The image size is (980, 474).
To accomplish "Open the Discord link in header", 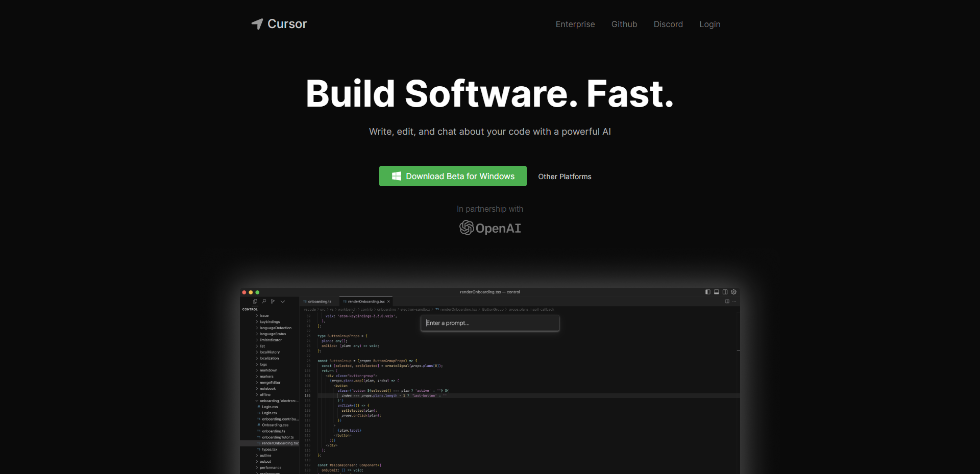I will coord(668,24).
